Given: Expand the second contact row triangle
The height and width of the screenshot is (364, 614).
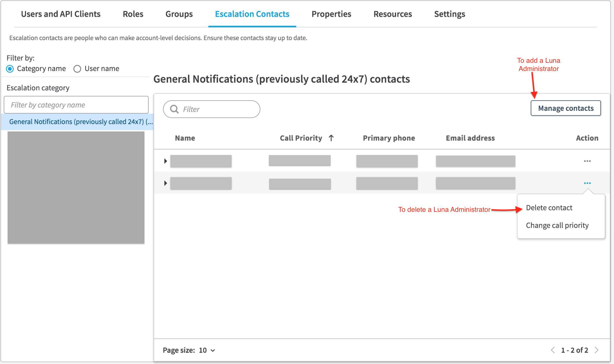Looking at the screenshot, I should 166,183.
